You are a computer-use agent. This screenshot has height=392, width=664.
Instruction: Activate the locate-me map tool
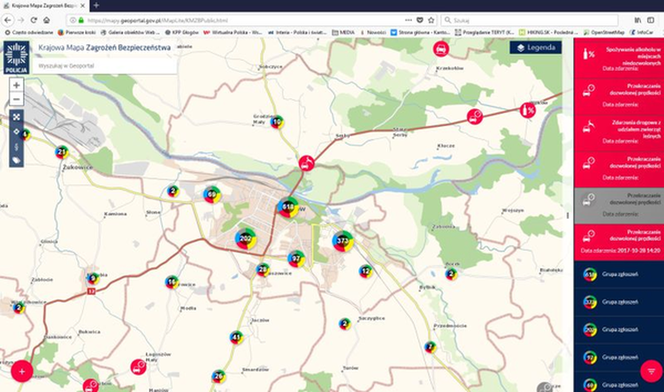coord(17,131)
